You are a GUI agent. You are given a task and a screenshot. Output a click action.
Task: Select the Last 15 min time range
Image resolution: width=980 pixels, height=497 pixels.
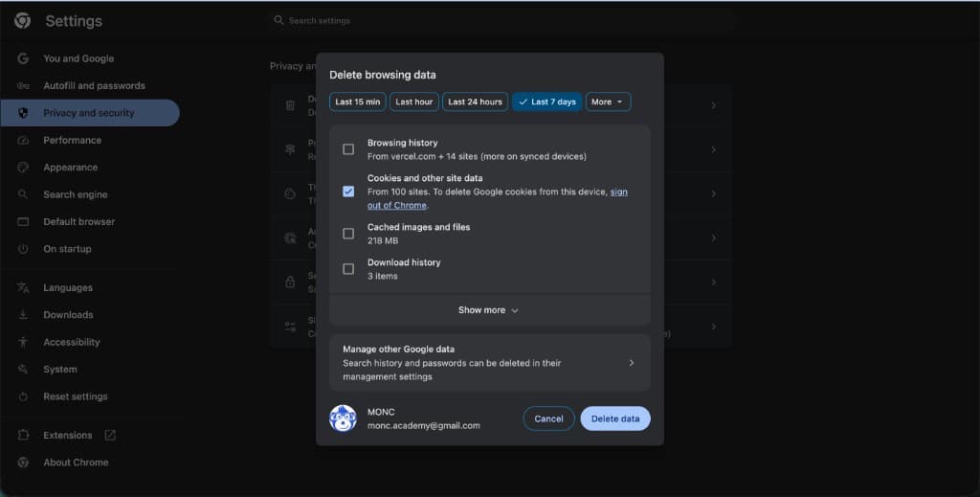pos(358,102)
